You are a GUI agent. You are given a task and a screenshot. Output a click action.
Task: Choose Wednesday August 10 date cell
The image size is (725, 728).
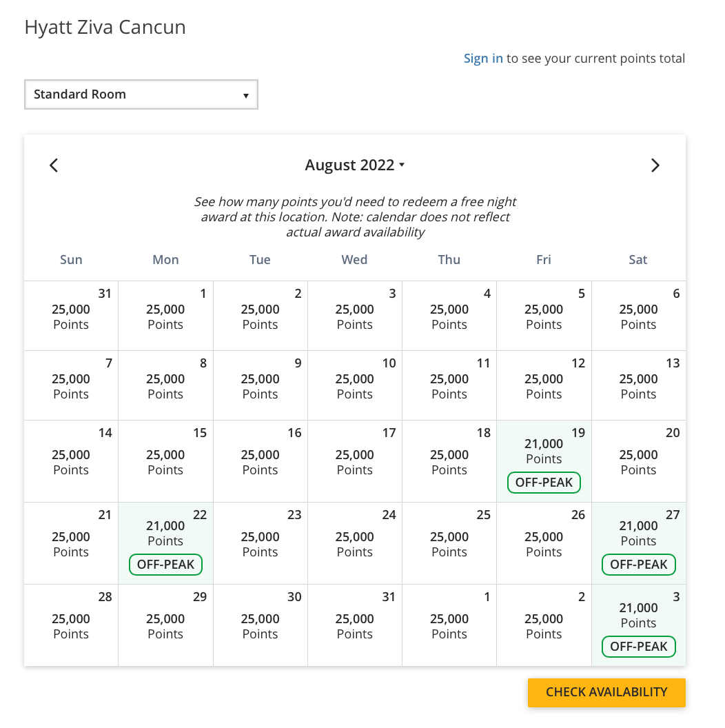pos(355,385)
